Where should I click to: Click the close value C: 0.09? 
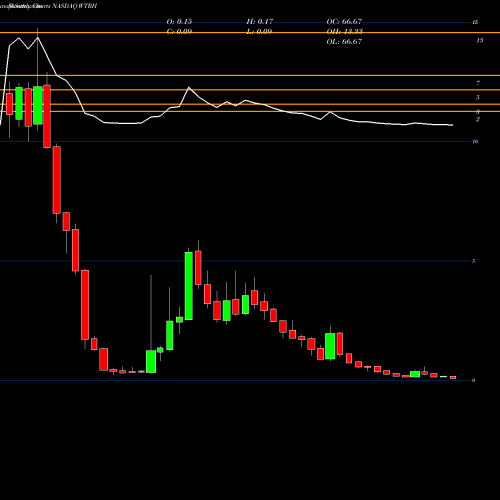click(179, 31)
